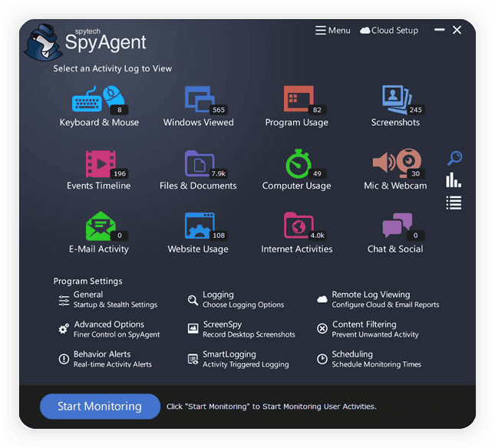The image size is (495, 448).
Task: Open the Computer Usage stopwatch icon
Action: (x=298, y=163)
